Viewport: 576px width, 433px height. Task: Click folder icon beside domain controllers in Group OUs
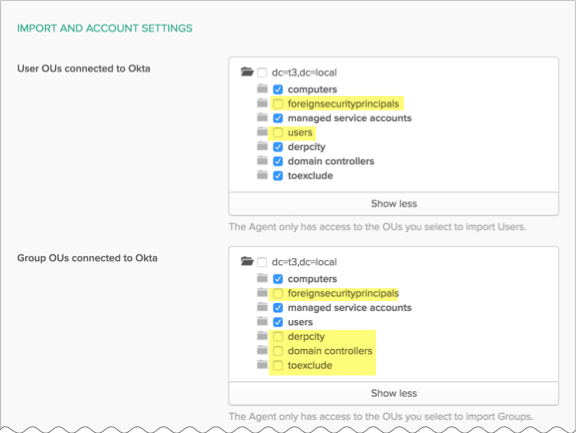[262, 350]
